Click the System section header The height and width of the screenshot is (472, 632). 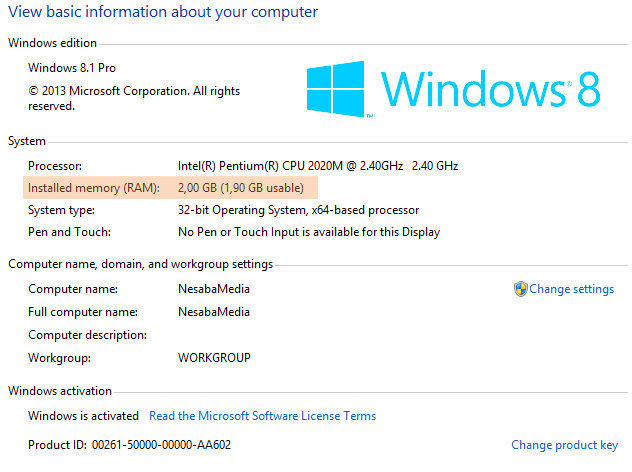[x=27, y=141]
